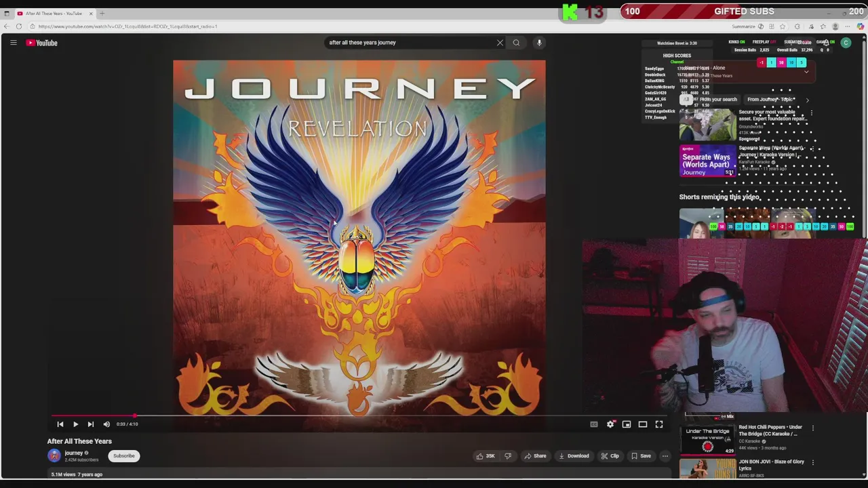Select the 'From Journey - Topic' chip
This screenshot has height=488, width=868.
(x=770, y=100)
